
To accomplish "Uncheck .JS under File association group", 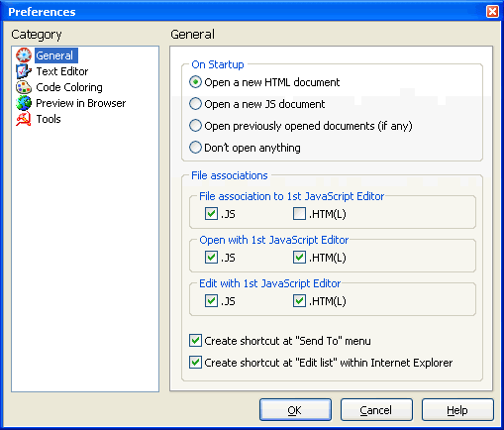I will coord(211,214).
